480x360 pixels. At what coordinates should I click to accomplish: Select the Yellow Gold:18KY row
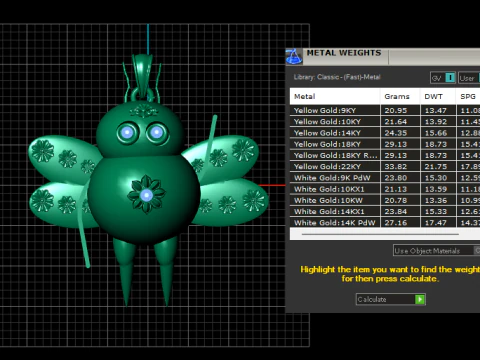coord(385,144)
